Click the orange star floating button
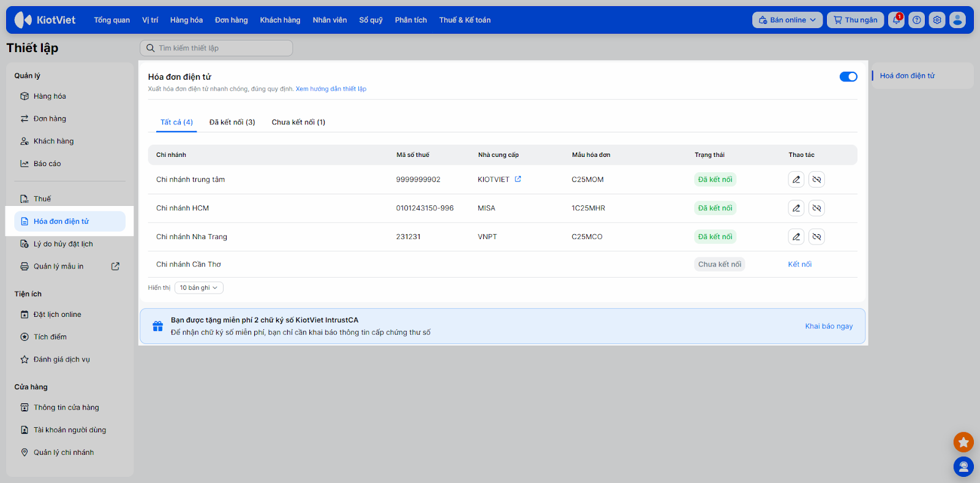 [x=963, y=442]
